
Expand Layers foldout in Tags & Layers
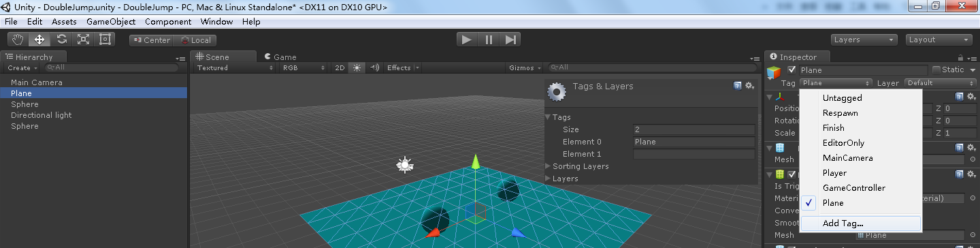coord(549,179)
